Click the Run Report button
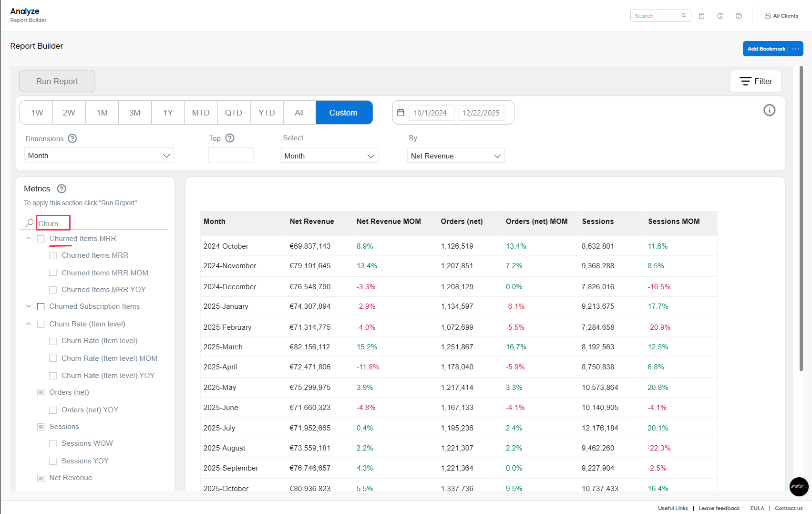 57,81
